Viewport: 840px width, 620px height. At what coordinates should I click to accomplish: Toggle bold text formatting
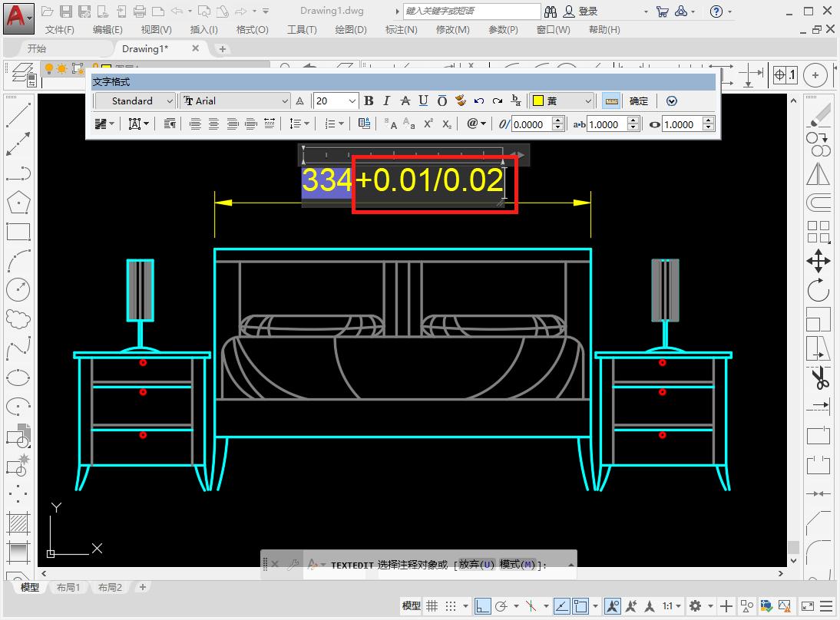(x=369, y=101)
